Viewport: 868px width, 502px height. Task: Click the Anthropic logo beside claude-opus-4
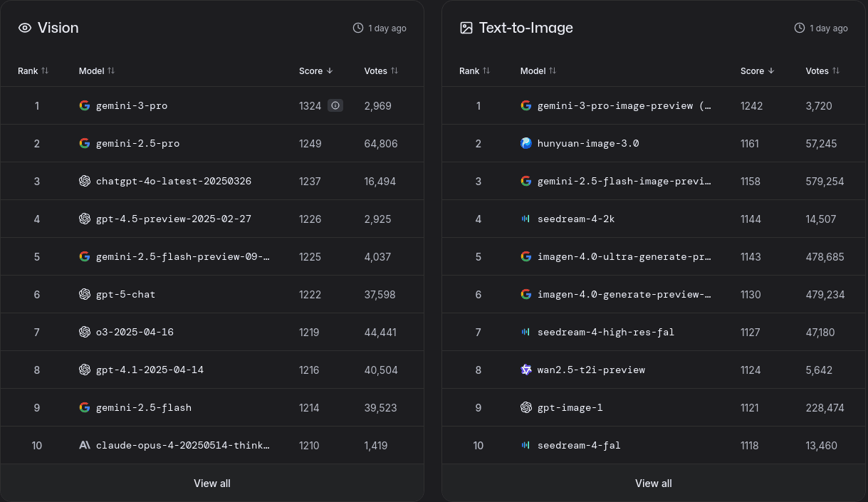click(85, 445)
